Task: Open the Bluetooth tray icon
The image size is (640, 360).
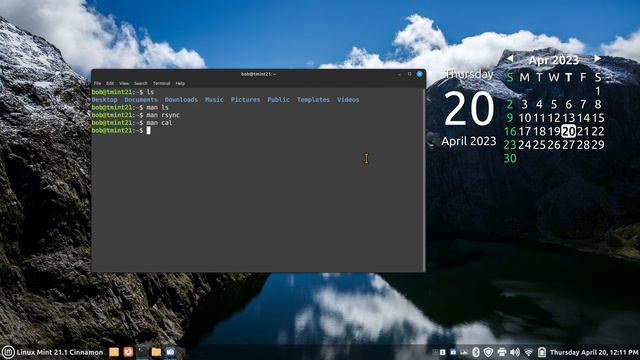Action: tap(476, 352)
